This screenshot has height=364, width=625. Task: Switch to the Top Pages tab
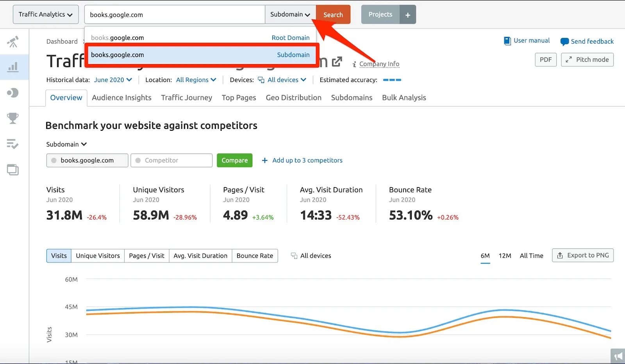pyautogui.click(x=239, y=98)
